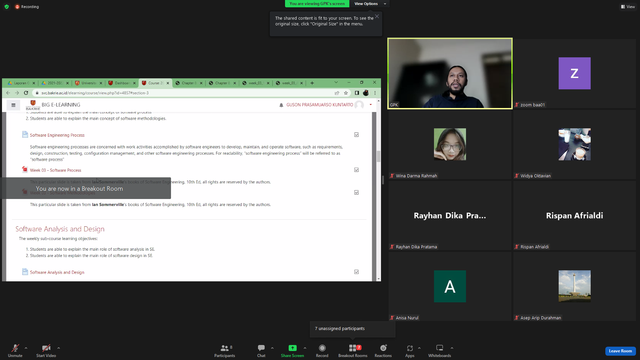Click the View button at top right

[628, 7]
